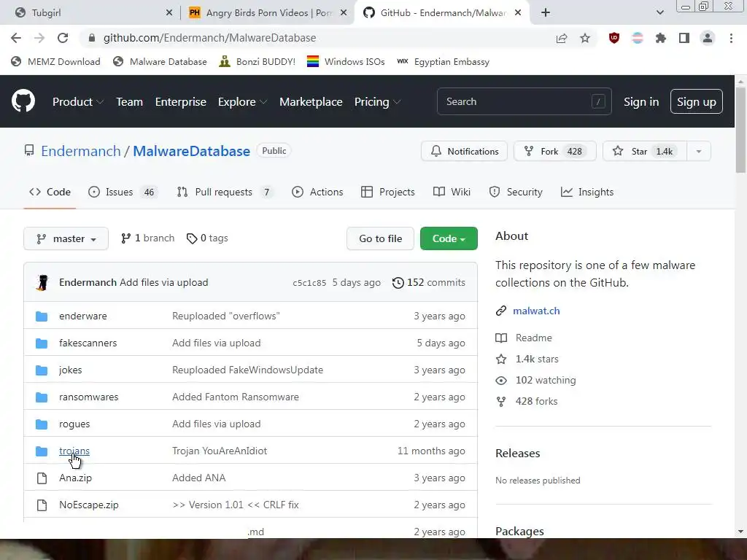Open commit hash c5c1c85
Viewport: 747px width, 560px height.
click(309, 283)
